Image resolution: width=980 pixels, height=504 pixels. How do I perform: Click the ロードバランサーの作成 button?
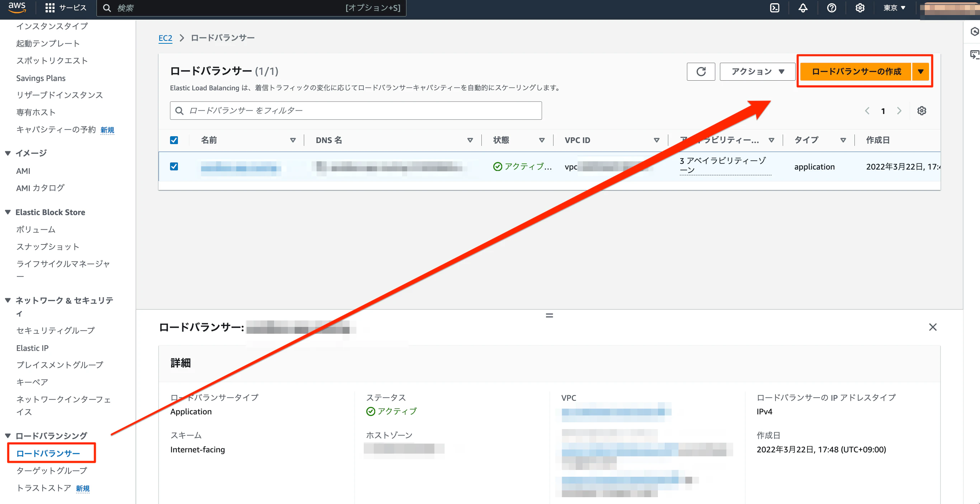point(856,71)
